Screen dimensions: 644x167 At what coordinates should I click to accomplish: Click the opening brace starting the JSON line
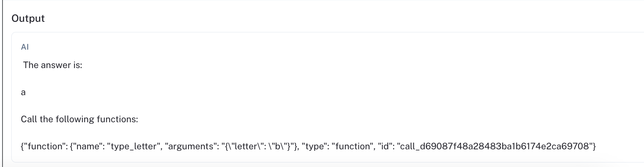(22, 146)
